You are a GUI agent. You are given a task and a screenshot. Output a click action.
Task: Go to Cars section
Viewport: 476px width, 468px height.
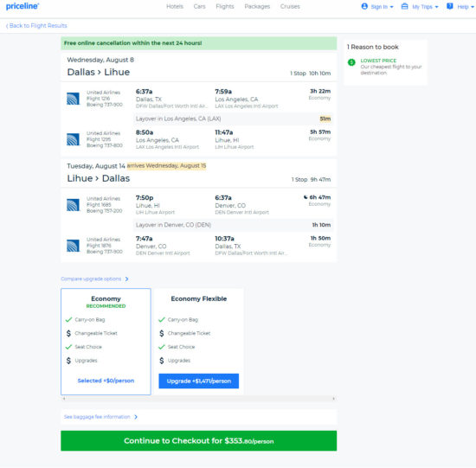point(199,6)
